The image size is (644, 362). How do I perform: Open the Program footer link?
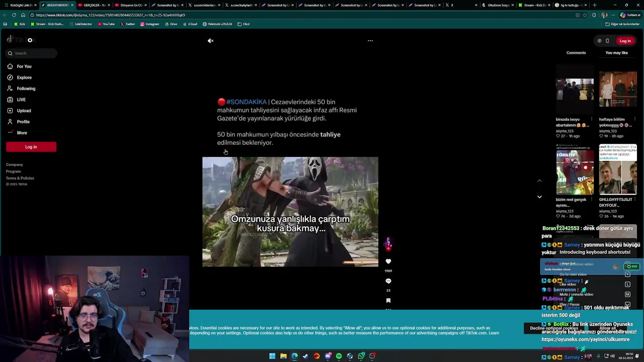tap(13, 171)
